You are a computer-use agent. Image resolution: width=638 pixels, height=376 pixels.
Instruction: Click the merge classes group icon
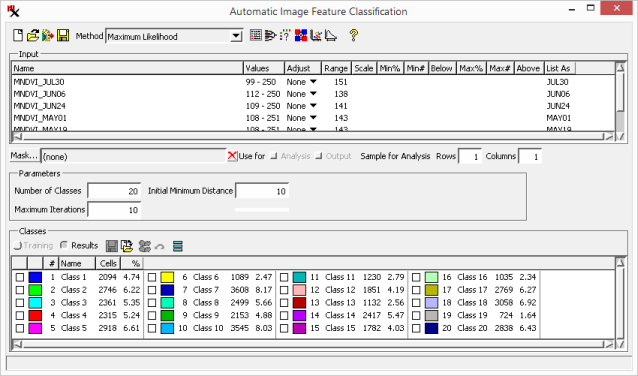pyautogui.click(x=144, y=246)
